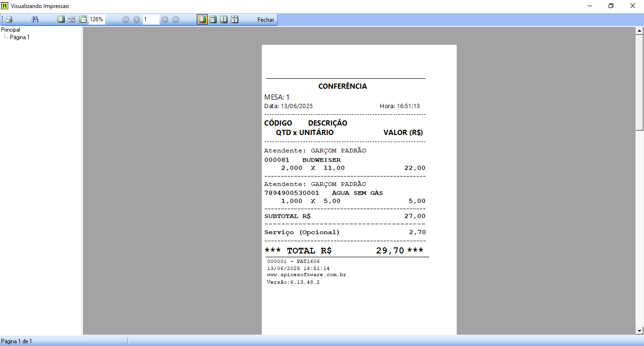The width and height of the screenshot is (644, 346).
Task: Open search with the binoculars icon
Action: click(35, 19)
